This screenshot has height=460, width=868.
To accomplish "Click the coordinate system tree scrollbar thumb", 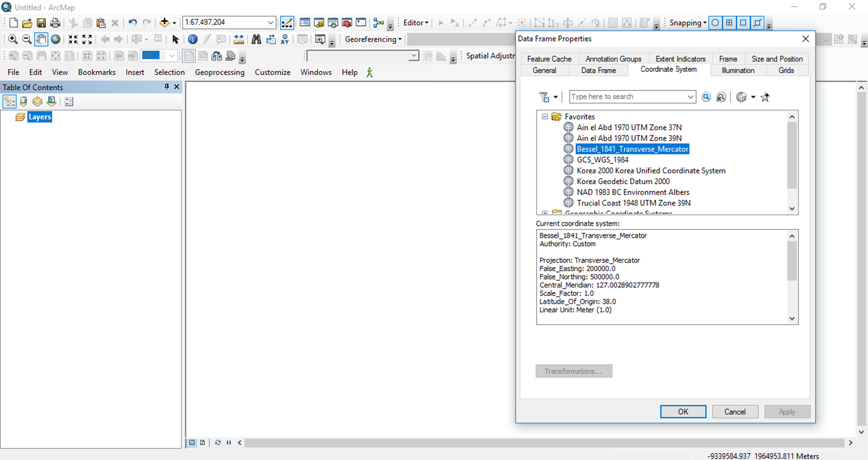I will point(792,155).
